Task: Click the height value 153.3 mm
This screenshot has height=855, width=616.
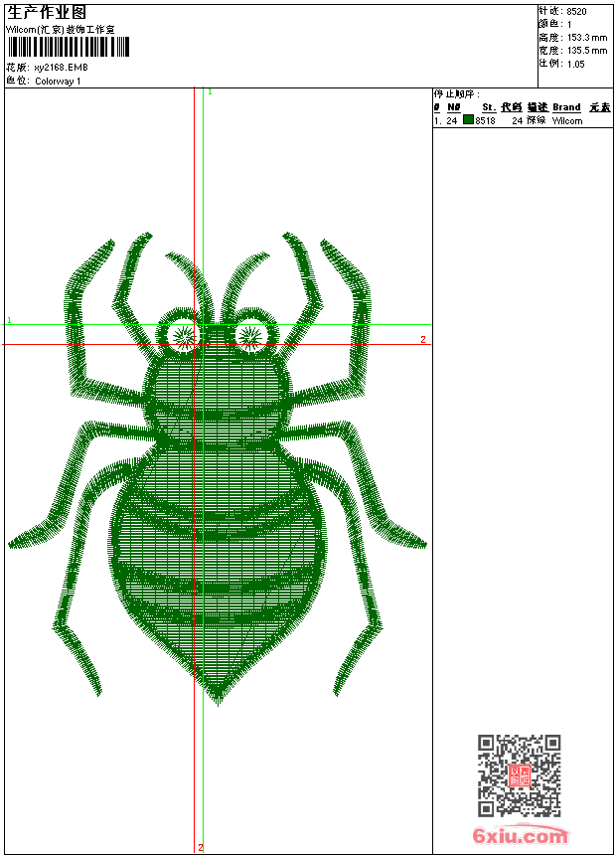Action: coord(586,37)
